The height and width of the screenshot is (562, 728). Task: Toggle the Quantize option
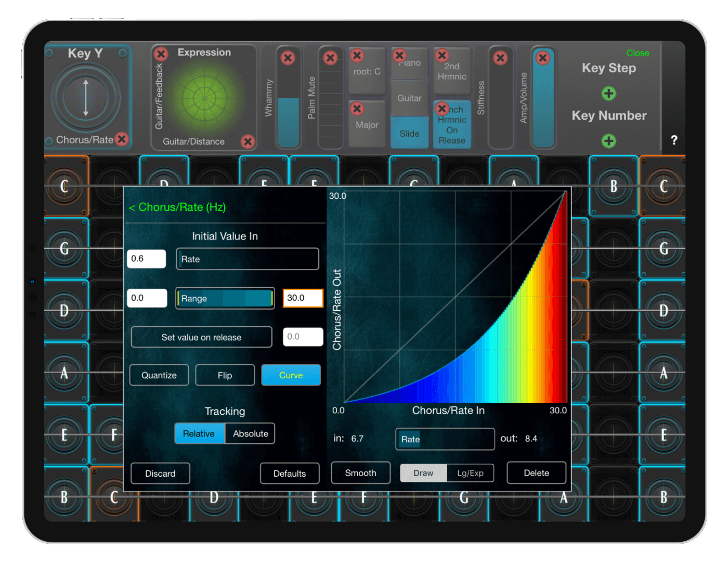(x=159, y=375)
